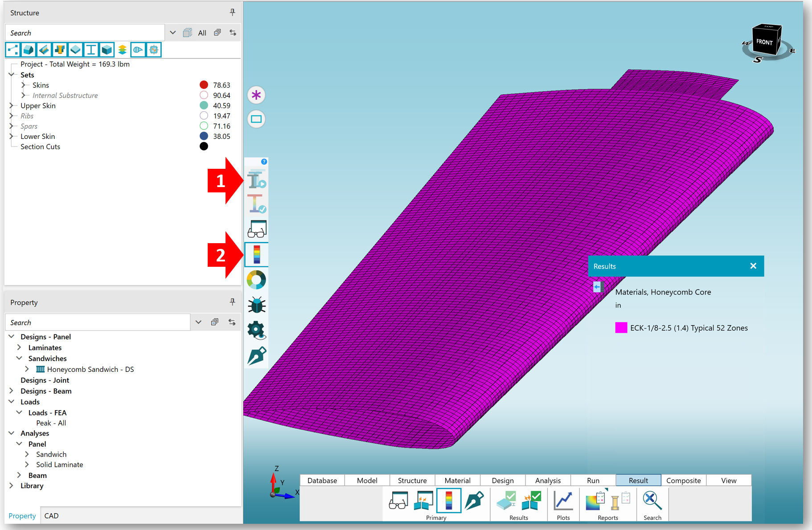Close the Results legend panel
Viewport: 812px width, 530px height.
tap(753, 266)
